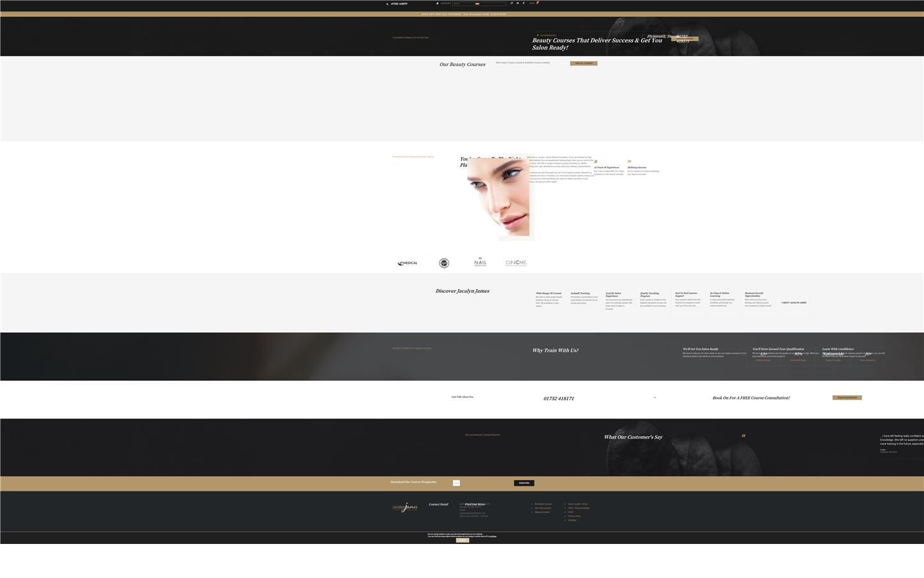Open the FAQS footer menu item
Viewport: 924px width, 578px height.
tap(570, 512)
